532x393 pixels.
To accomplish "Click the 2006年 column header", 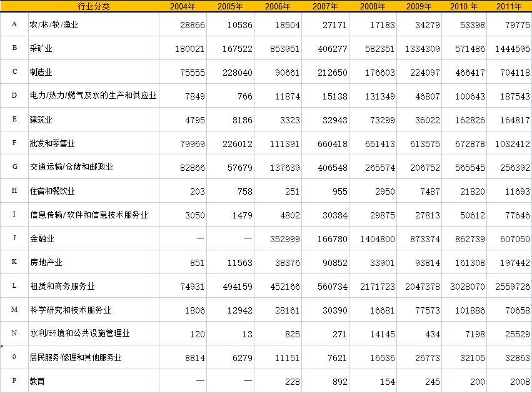I will pos(278,6).
